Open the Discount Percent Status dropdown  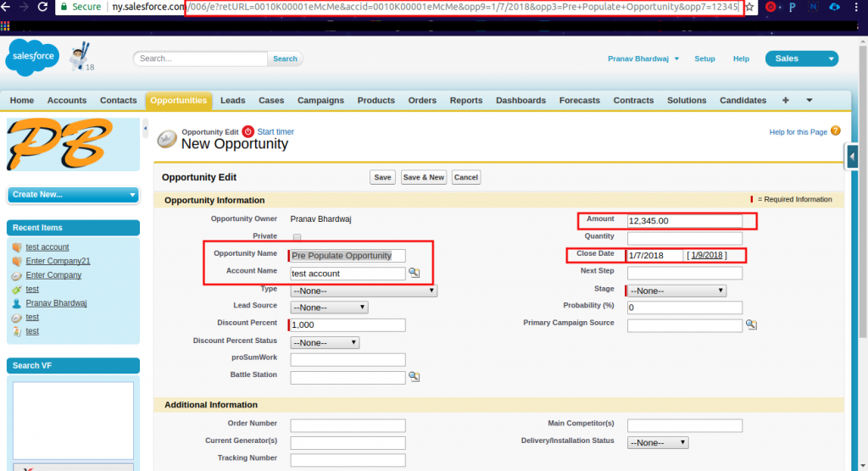coord(325,342)
